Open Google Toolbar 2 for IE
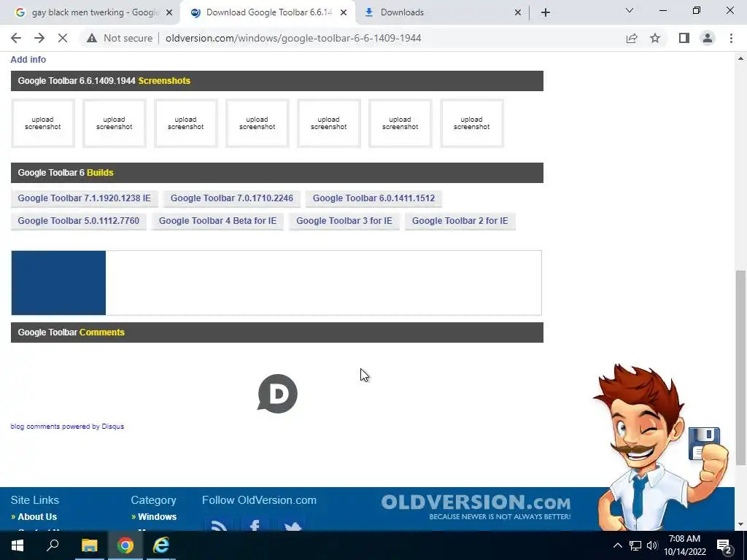 click(x=460, y=221)
